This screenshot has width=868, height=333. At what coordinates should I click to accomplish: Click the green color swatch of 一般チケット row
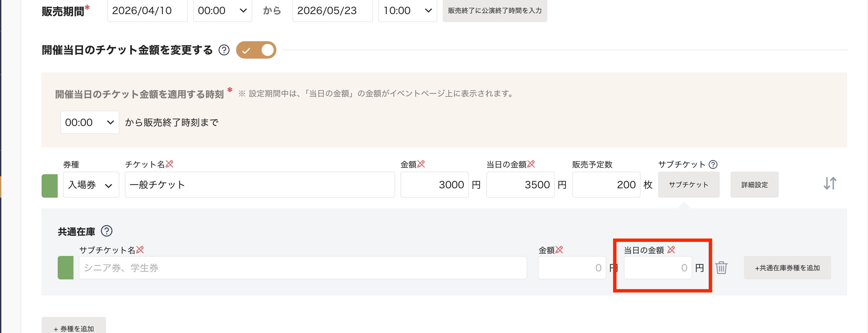pyautogui.click(x=50, y=186)
